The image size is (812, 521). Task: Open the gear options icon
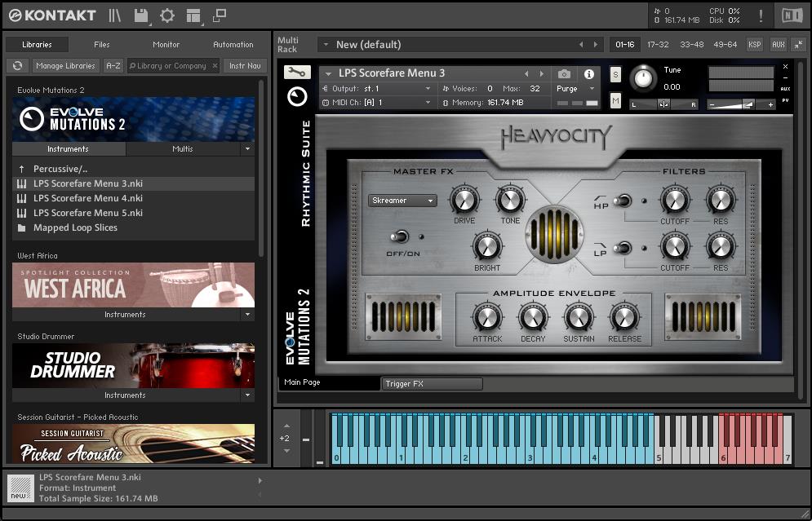tap(166, 15)
